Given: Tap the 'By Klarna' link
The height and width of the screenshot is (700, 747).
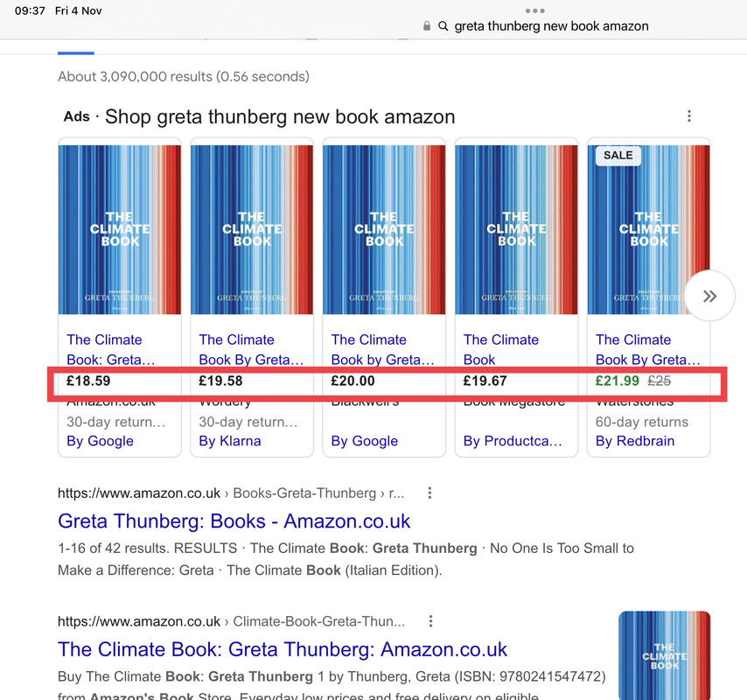Looking at the screenshot, I should pos(230,441).
